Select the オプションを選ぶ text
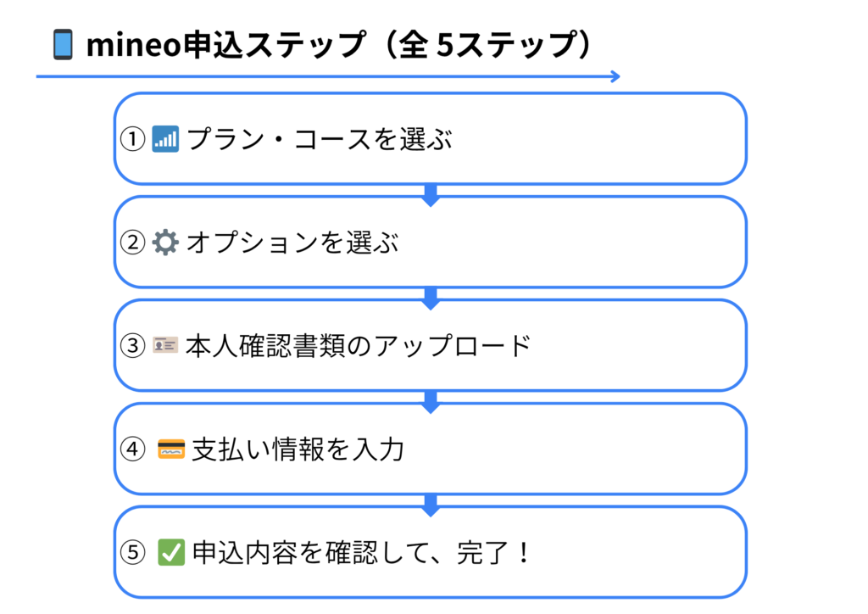868x614 pixels. pos(292,243)
